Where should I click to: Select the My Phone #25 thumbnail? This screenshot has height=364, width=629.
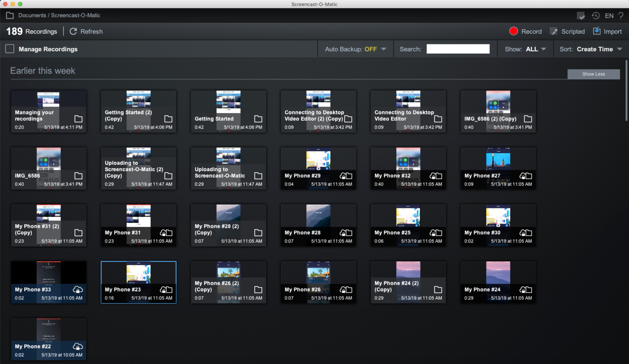[x=408, y=225]
